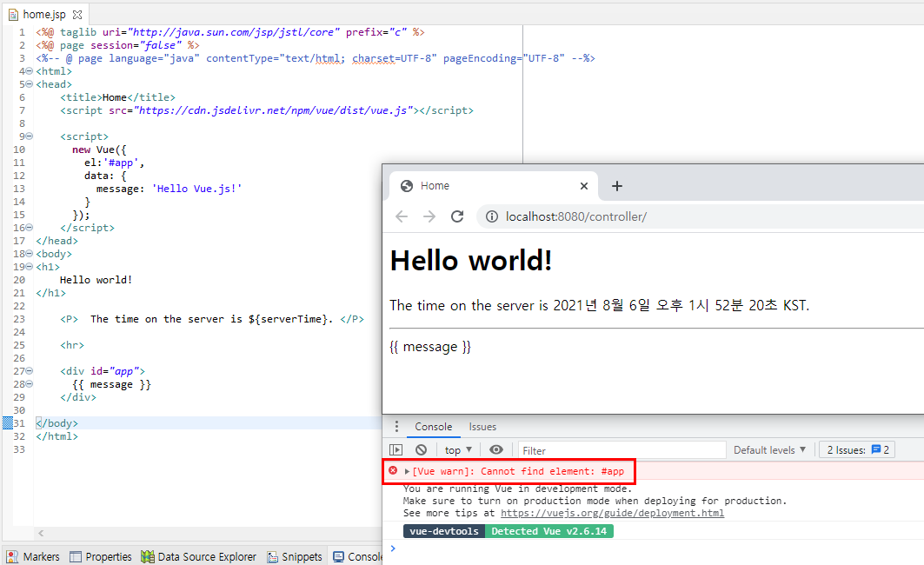Viewport: 924px width, 565px height.
Task: Toggle fold marker at line 16
Action: pos(30,228)
